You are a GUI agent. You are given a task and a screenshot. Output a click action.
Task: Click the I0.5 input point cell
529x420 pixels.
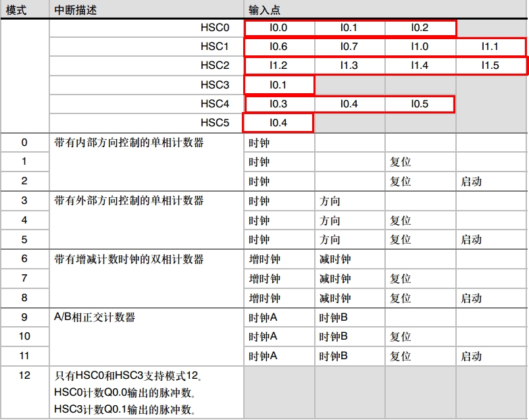point(420,104)
